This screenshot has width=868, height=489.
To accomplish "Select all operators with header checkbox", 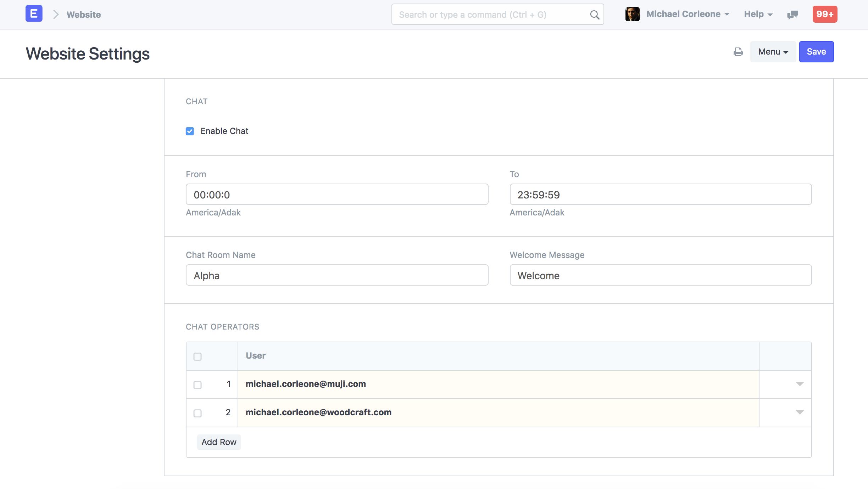I will tap(197, 356).
